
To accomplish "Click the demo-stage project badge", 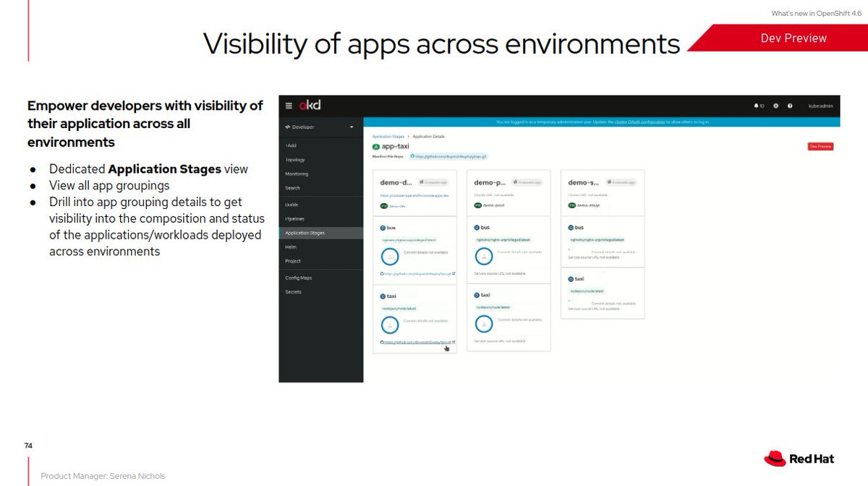I will click(x=584, y=205).
